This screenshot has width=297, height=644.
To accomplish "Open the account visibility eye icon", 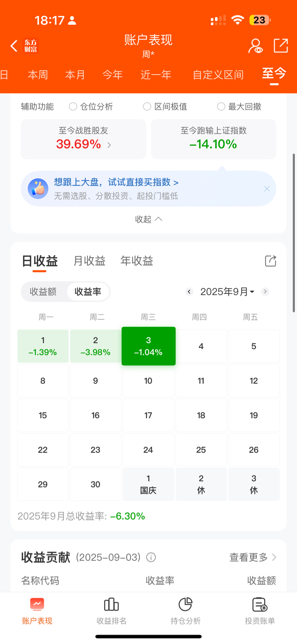I will (x=255, y=46).
